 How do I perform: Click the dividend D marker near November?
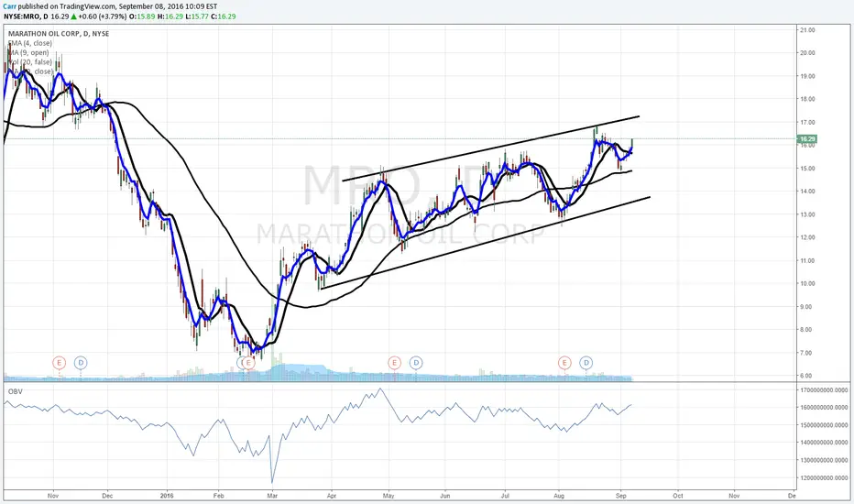tap(81, 363)
